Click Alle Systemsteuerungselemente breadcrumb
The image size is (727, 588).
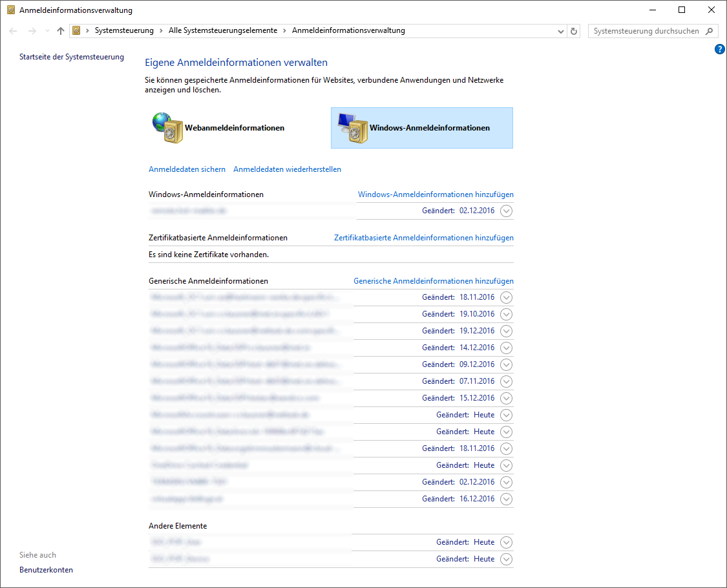(222, 30)
